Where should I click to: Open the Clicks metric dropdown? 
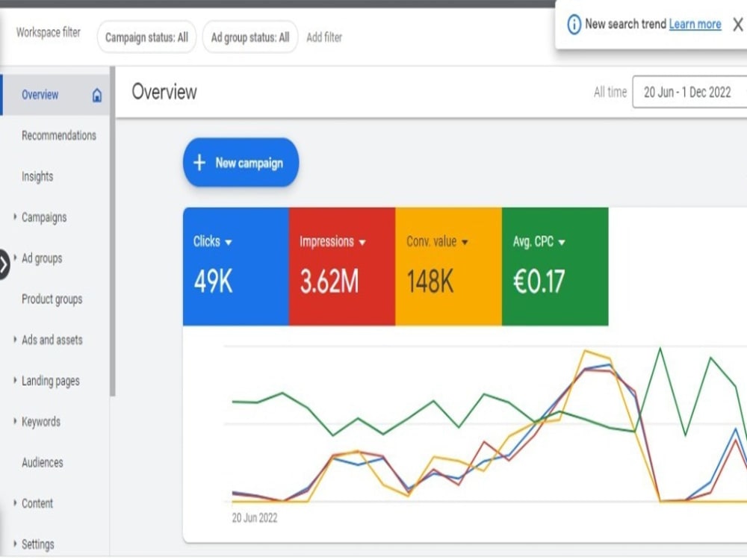(x=212, y=242)
